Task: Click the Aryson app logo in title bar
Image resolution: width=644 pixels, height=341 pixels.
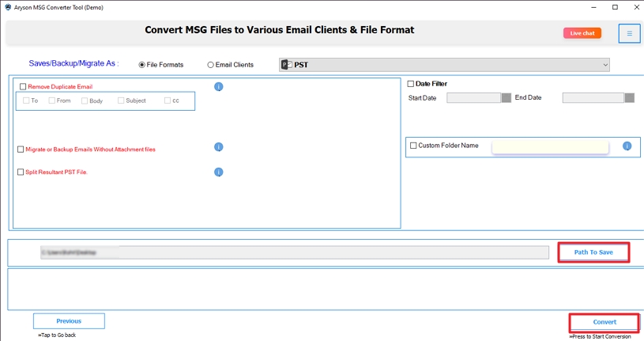Action: [x=8, y=7]
